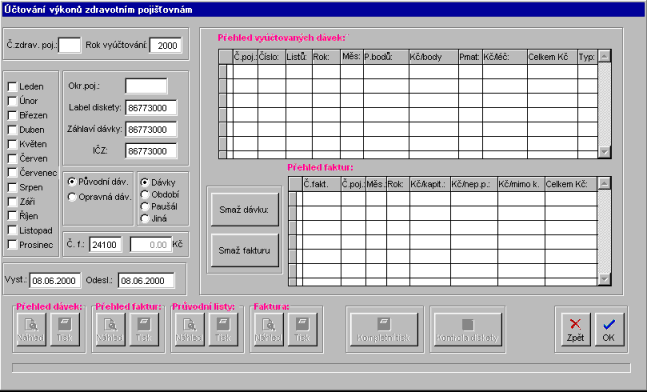This screenshot has width=647, height=392.
Task: Click the Listů column header
Action: pyautogui.click(x=299, y=57)
